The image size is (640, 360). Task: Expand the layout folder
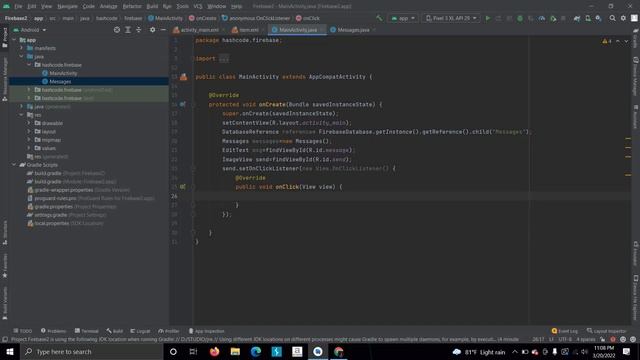[x=29, y=131]
